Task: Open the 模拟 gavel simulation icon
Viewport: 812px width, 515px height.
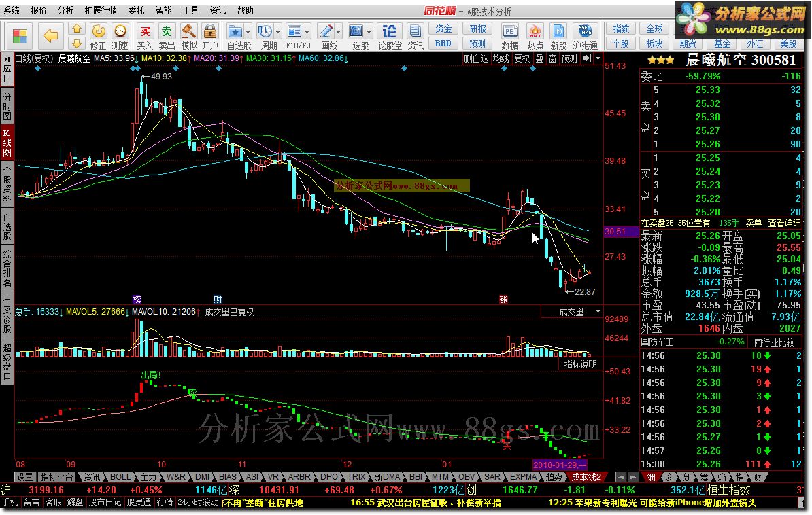Action: click(188, 36)
